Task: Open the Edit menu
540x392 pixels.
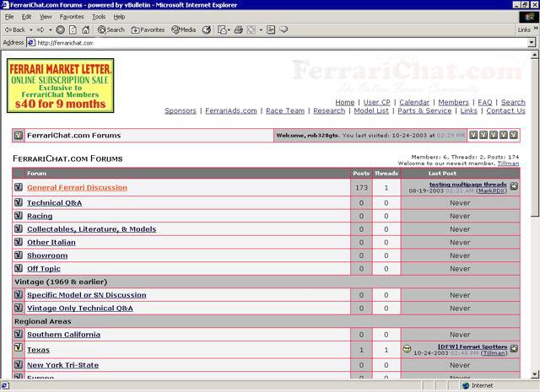Action: pyautogui.click(x=26, y=17)
